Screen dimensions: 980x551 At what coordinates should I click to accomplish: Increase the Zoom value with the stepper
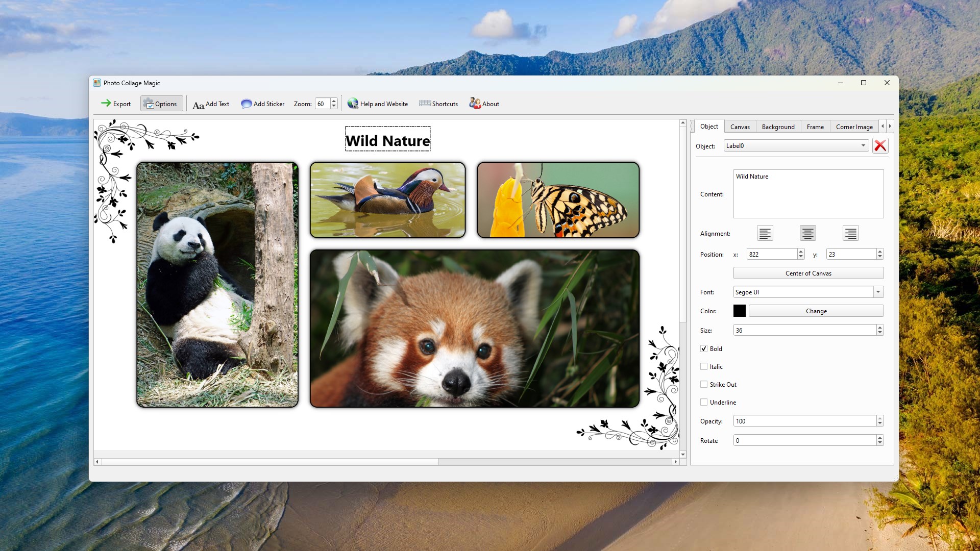tap(334, 101)
